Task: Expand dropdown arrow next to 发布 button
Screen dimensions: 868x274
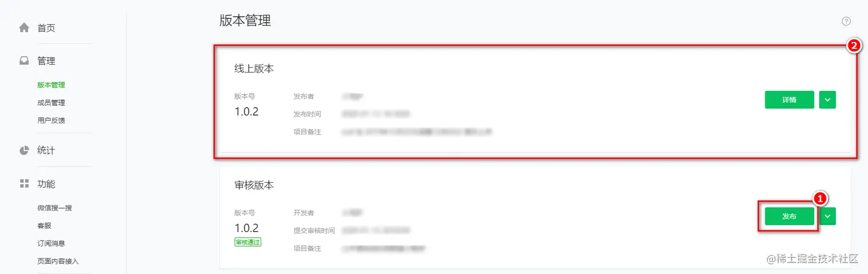Action: tap(827, 216)
